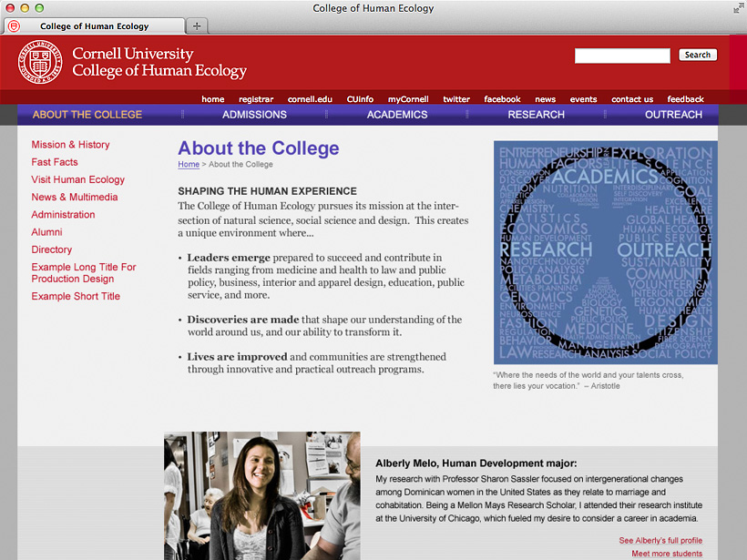Open See Alberly's full profile link
Image resolution: width=747 pixels, height=560 pixels.
coord(660,541)
